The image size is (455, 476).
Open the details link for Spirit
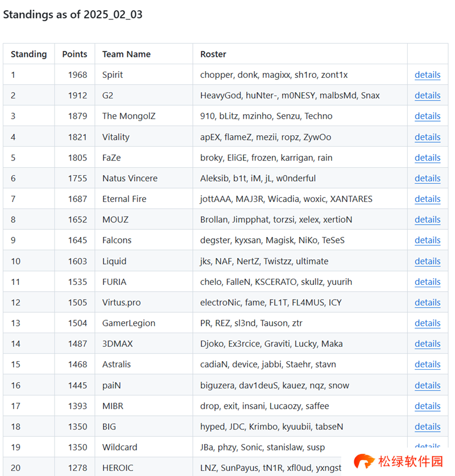(427, 74)
